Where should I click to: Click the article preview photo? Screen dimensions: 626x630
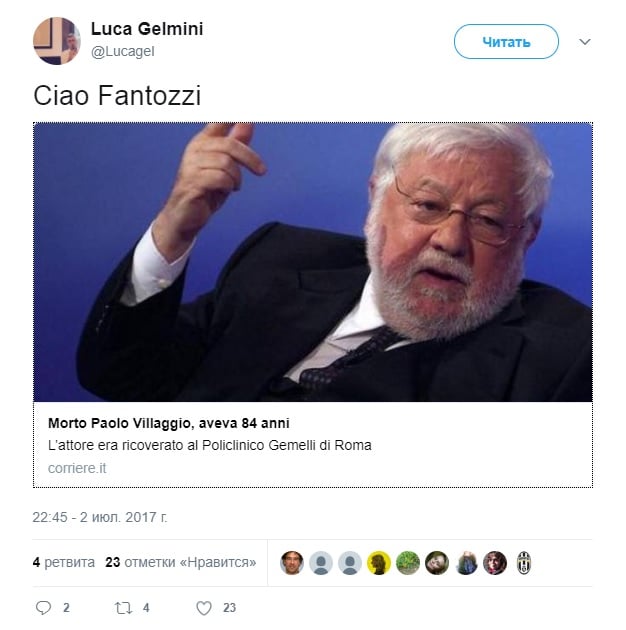tap(313, 262)
